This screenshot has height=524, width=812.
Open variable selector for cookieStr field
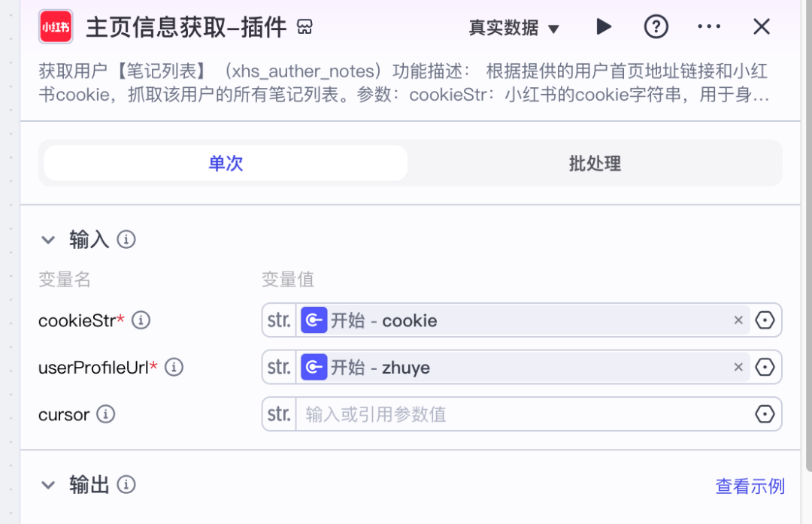(x=765, y=320)
